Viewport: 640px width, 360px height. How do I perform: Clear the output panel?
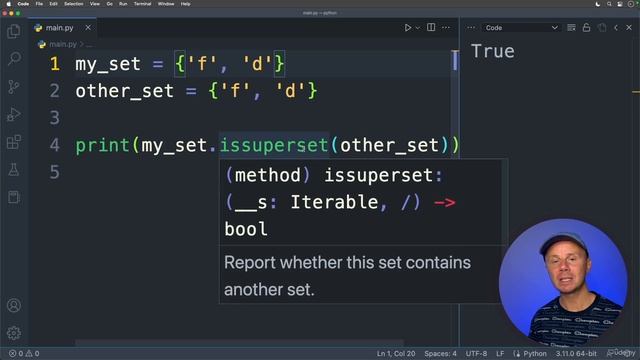(571, 28)
